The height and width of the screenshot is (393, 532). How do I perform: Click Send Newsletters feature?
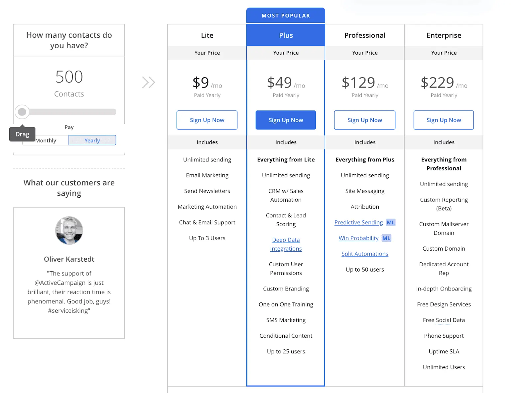pyautogui.click(x=207, y=191)
